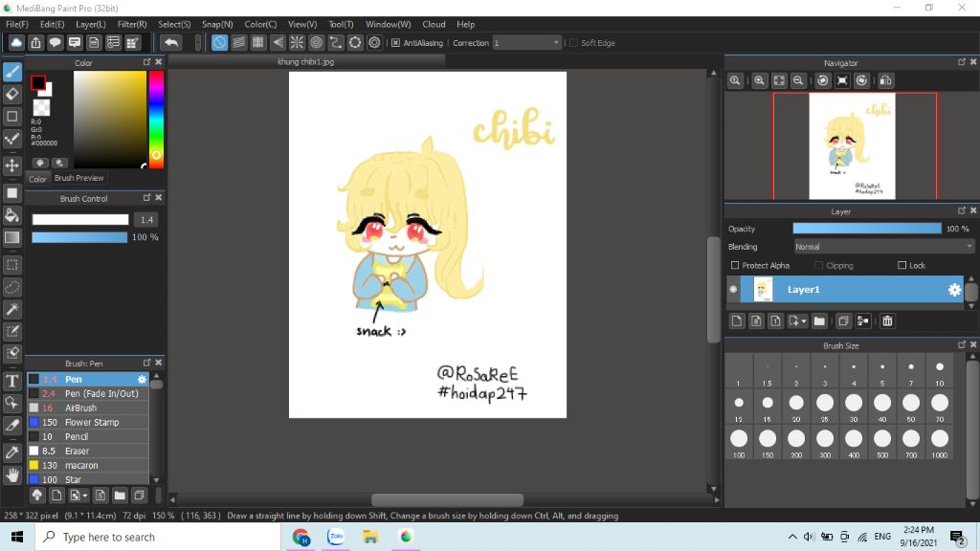Image resolution: width=980 pixels, height=551 pixels.
Task: Open the Blending mode dropdown
Action: tap(883, 247)
